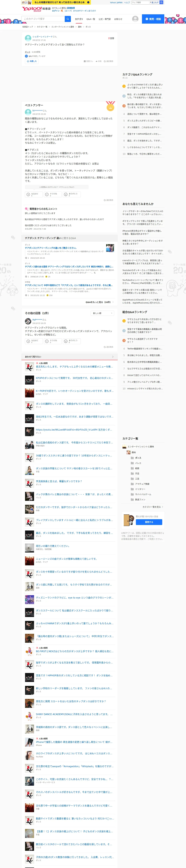186x868 pixels.
Task: React なるほど on PpP******'s answer
Action: (33, 341)
